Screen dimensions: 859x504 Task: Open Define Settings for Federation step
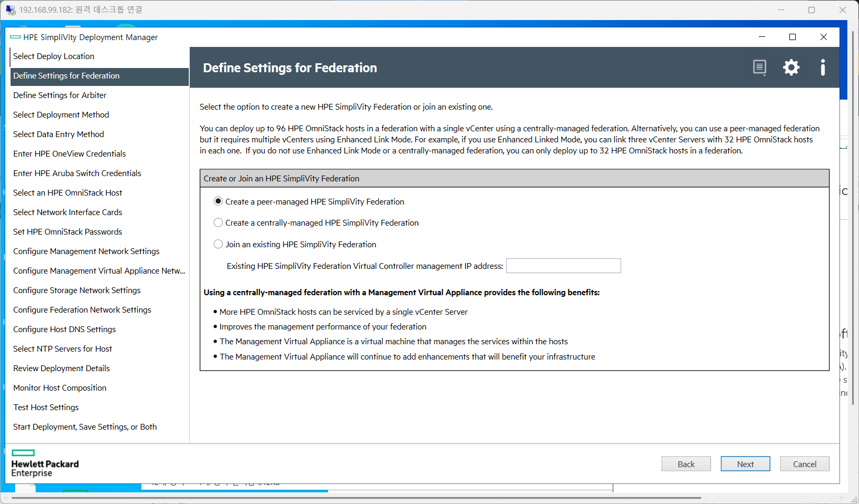[99, 76]
